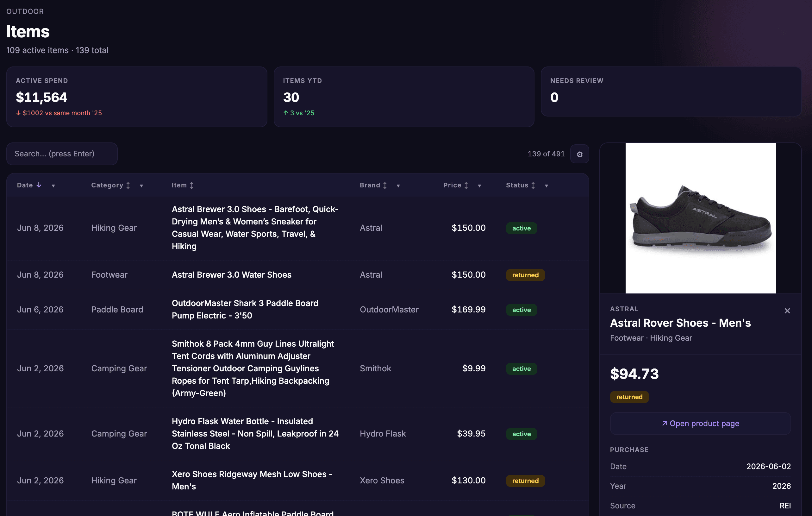
Task: Click the OutdoorMaster brand cell
Action: point(389,309)
